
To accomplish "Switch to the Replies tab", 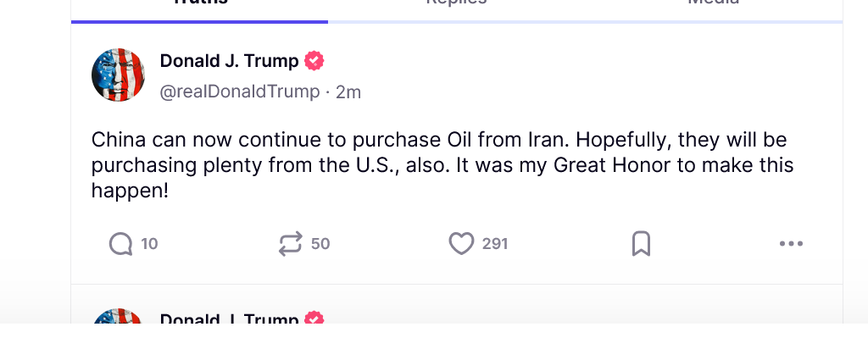I will point(456,4).
